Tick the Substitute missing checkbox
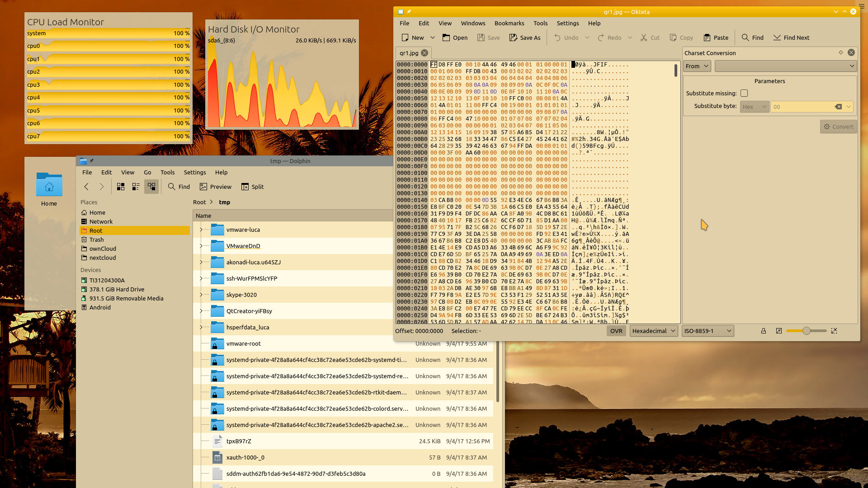The image size is (868, 488). [x=744, y=93]
